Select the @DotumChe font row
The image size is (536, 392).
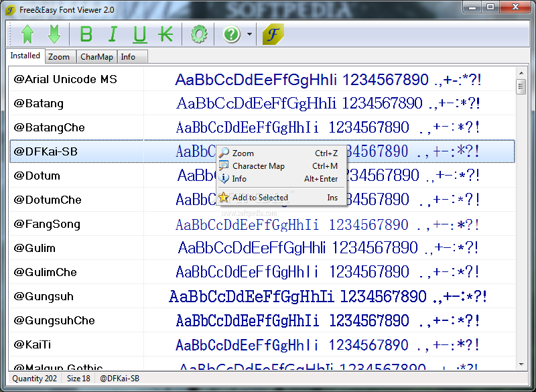[x=262, y=200]
